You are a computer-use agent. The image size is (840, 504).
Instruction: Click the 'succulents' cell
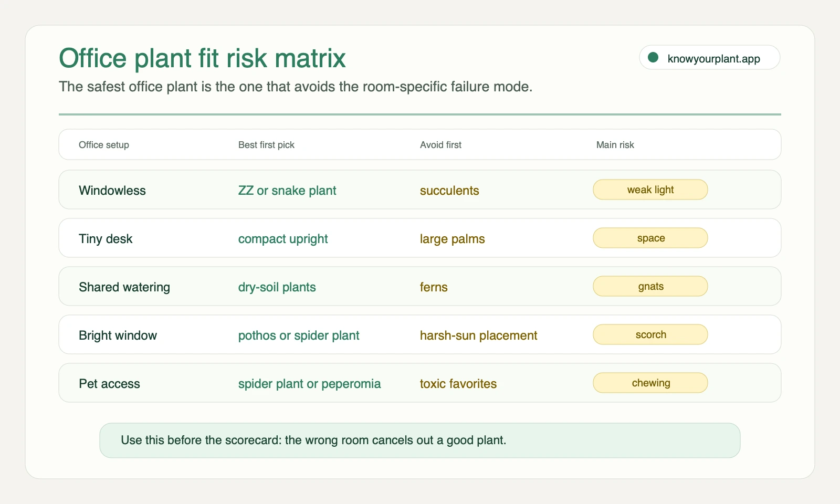point(449,191)
